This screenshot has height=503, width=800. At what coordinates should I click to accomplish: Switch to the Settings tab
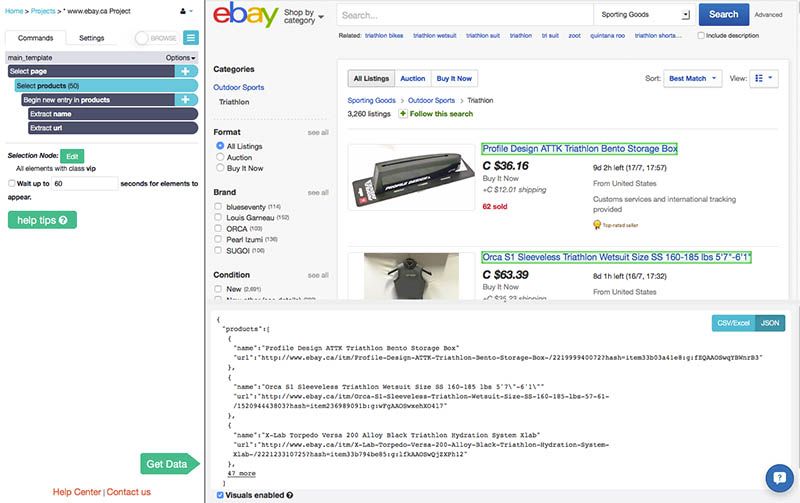point(92,38)
